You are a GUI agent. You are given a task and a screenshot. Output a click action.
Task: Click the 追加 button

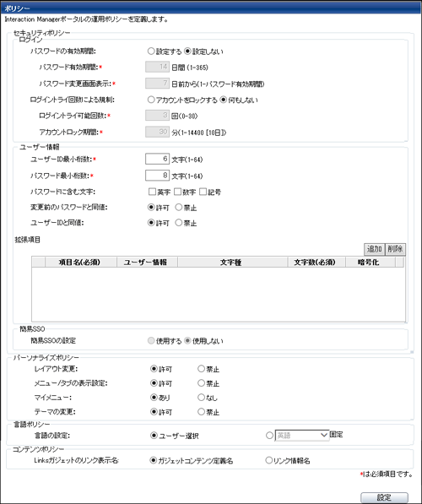pyautogui.click(x=374, y=249)
